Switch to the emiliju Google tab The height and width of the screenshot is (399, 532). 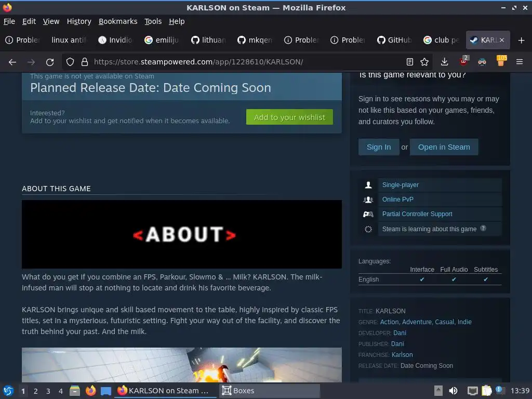(162, 40)
